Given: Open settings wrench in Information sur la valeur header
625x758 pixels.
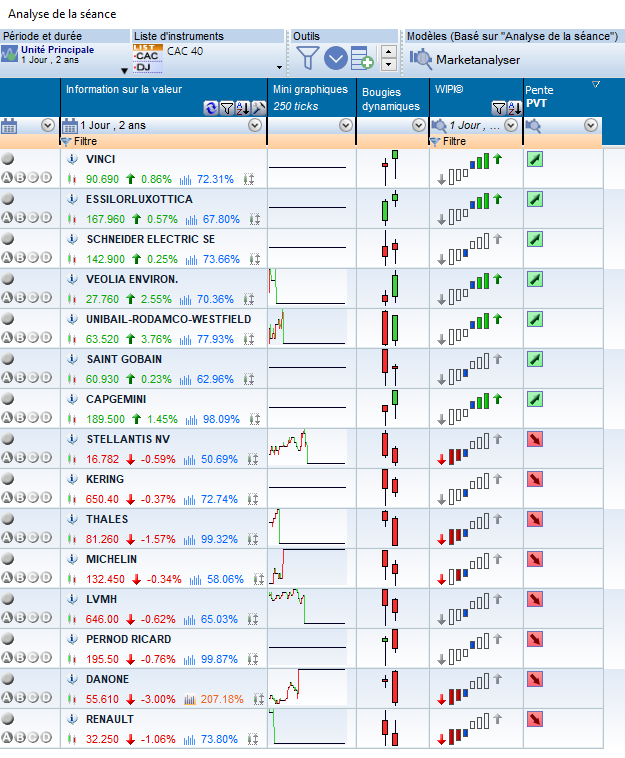Looking at the screenshot, I should (x=259, y=108).
